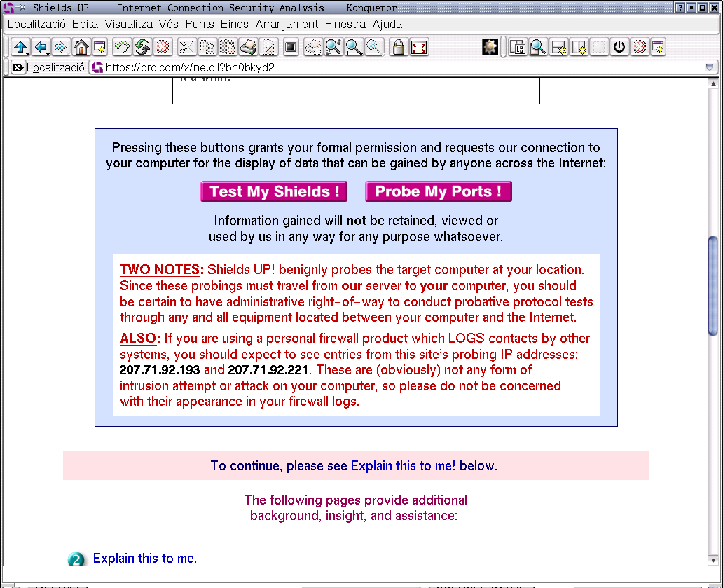Expand the Back arrow history dropdown
Screen dimensions: 723x588
click(x=48, y=53)
